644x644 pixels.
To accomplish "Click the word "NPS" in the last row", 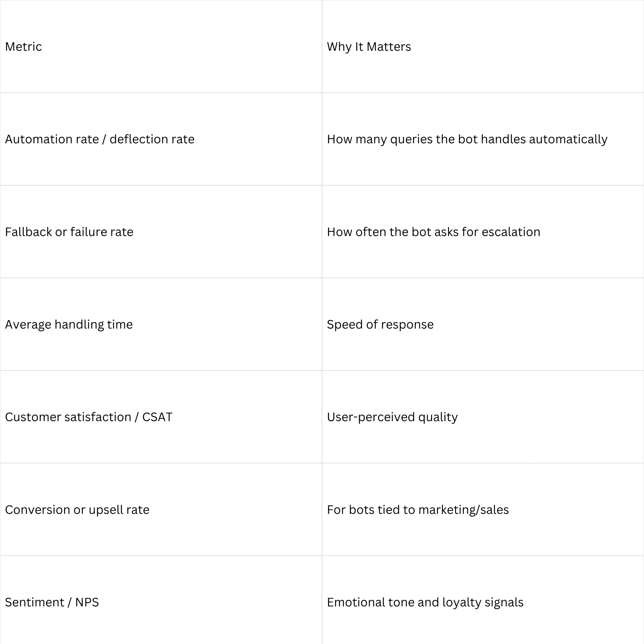I will [x=87, y=602].
